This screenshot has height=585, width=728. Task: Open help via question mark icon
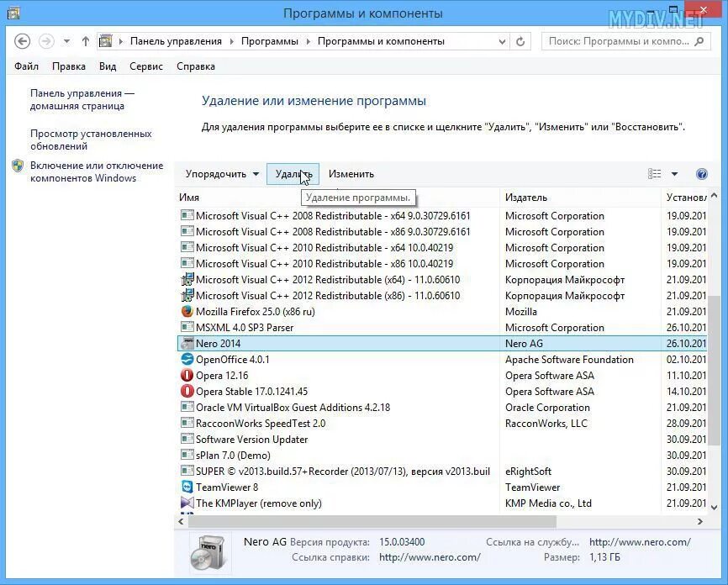pyautogui.click(x=702, y=174)
